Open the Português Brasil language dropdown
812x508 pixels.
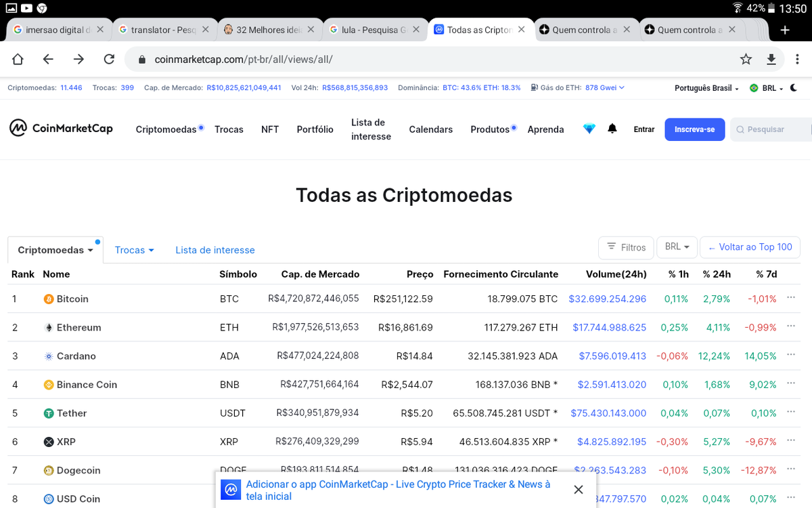click(x=706, y=88)
